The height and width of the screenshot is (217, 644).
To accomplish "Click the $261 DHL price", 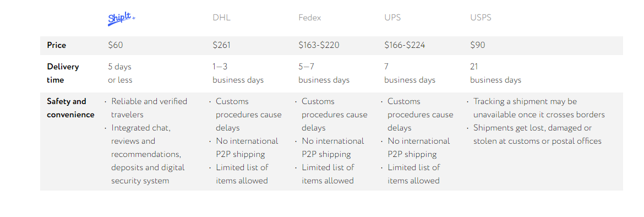I will pos(221,45).
